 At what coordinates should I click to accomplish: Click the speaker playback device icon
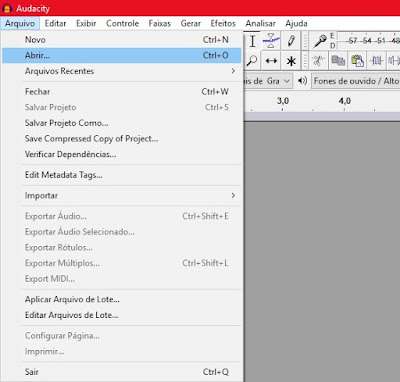(302, 81)
